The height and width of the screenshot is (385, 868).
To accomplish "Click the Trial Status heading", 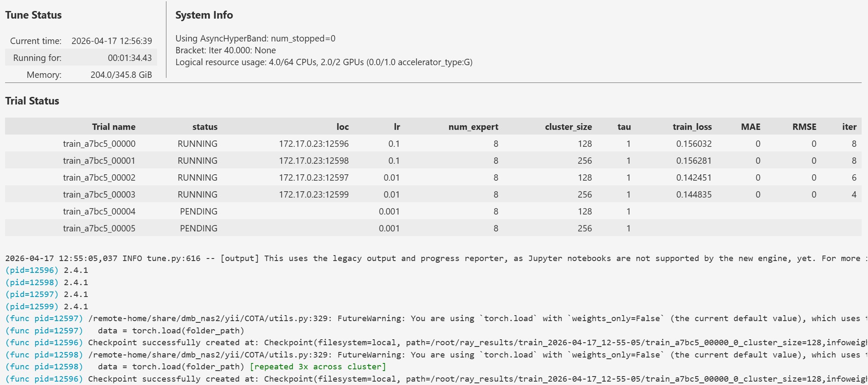I will [32, 101].
